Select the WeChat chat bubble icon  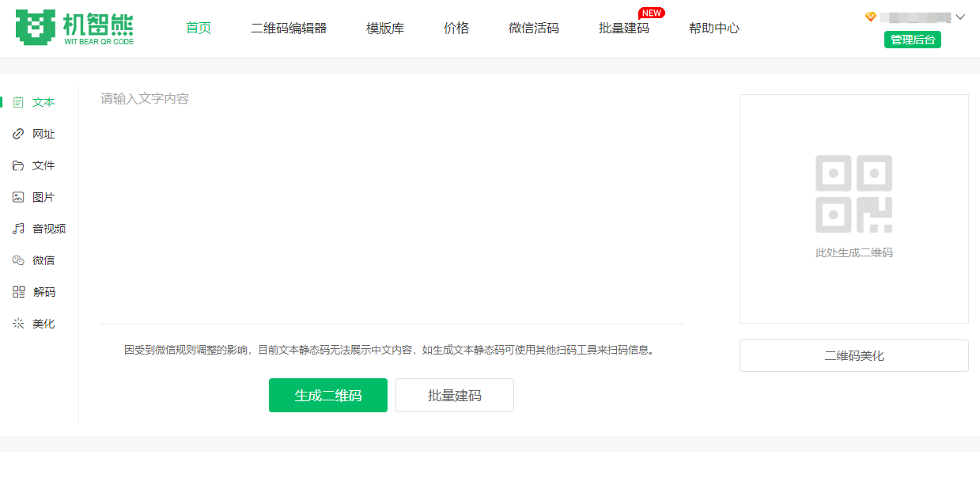pyautogui.click(x=18, y=260)
